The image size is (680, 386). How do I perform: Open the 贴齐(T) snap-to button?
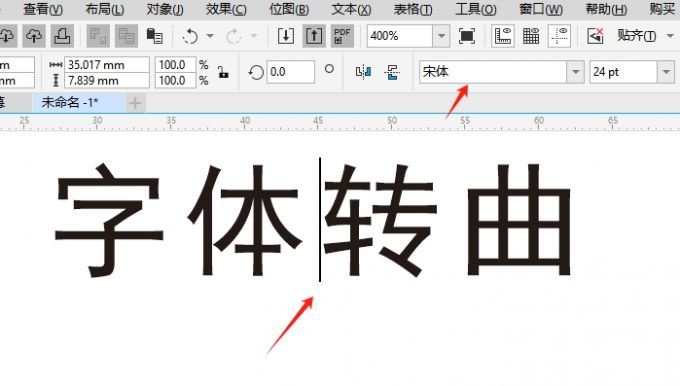click(636, 36)
